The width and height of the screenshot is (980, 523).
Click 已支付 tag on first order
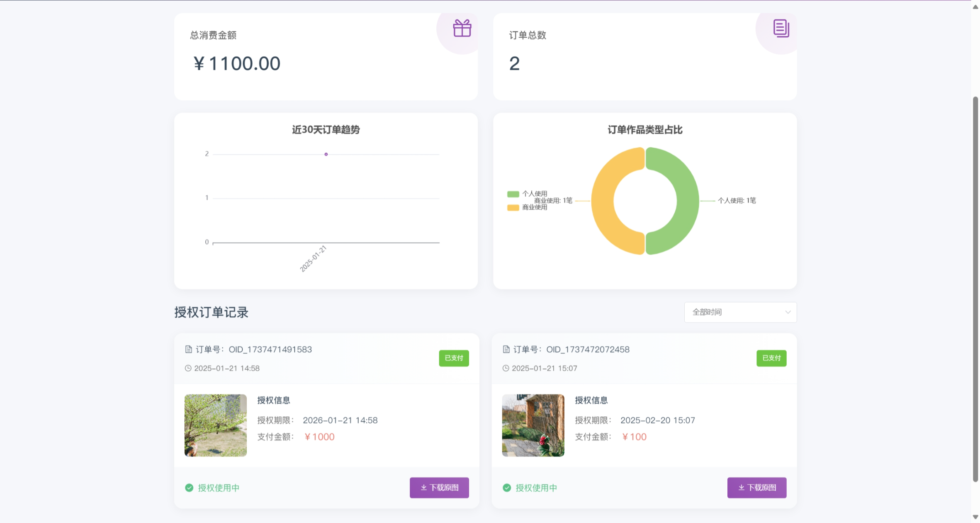pos(454,358)
